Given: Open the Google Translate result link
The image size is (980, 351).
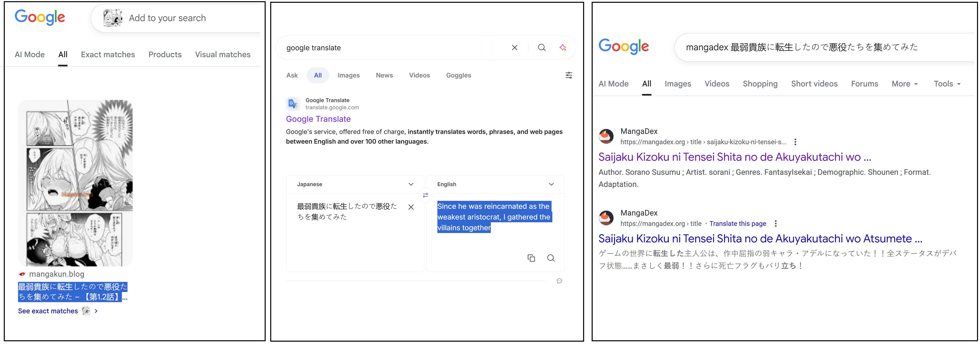Looking at the screenshot, I should tap(318, 119).
